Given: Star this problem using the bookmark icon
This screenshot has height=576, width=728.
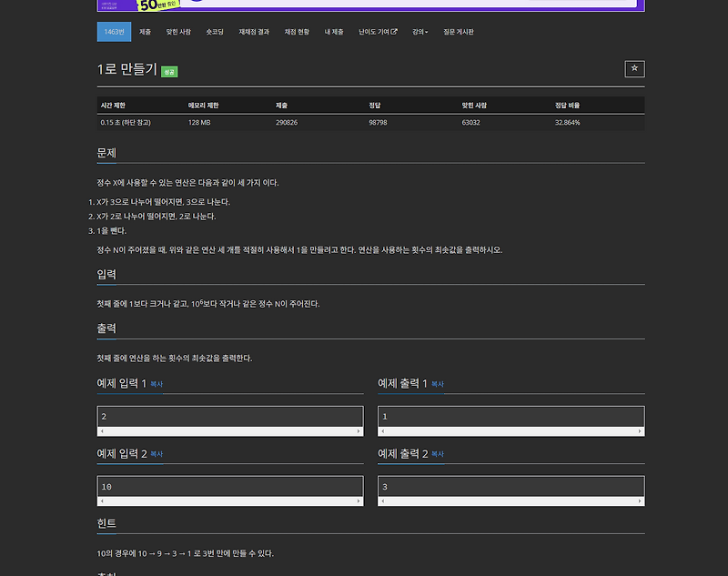Looking at the screenshot, I should pos(634,69).
